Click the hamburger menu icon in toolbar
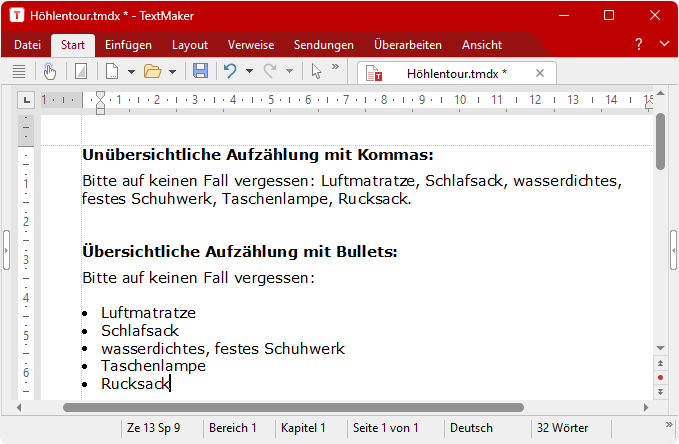 click(18, 71)
